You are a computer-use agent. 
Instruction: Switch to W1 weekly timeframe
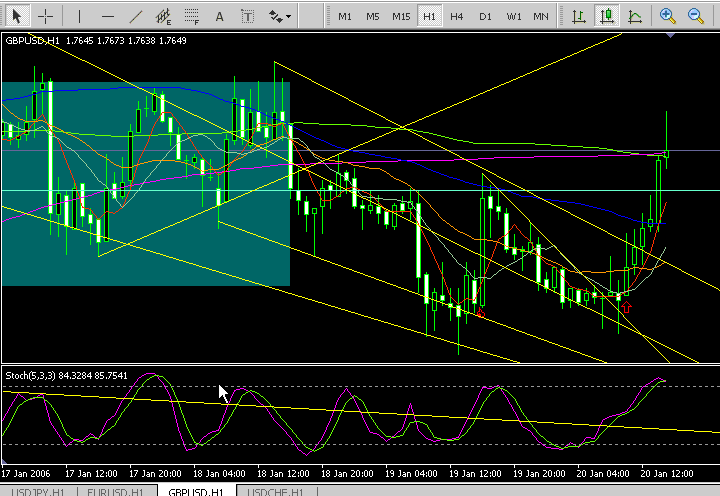(513, 17)
